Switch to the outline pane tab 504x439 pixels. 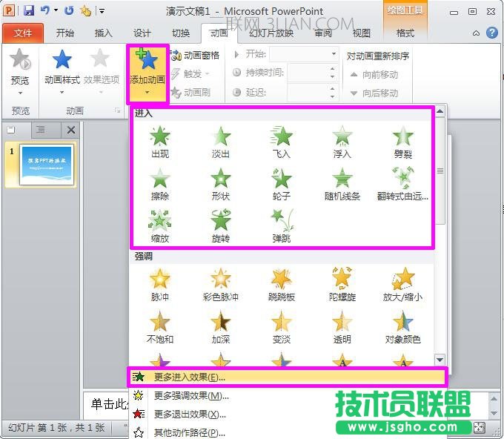tap(41, 130)
